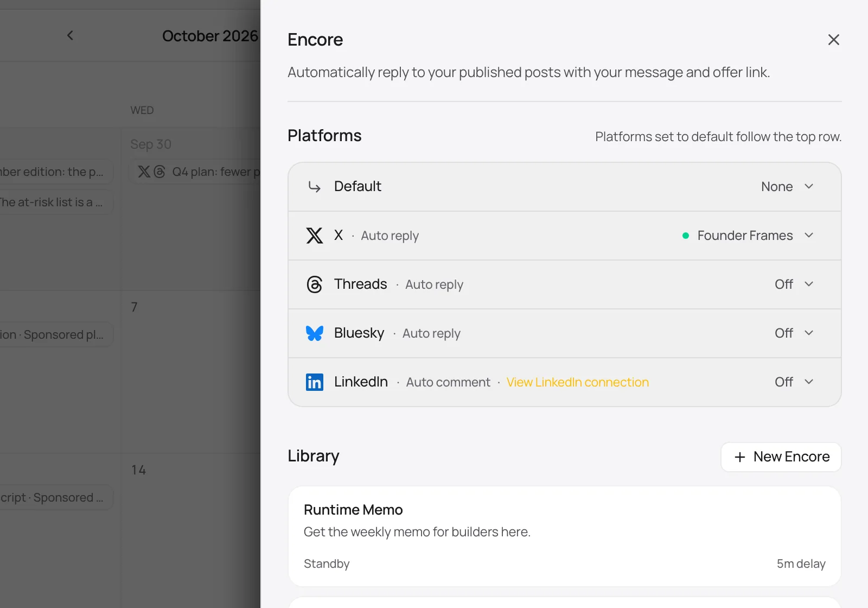Open the Runtime Memo encore card
868x608 pixels.
(x=565, y=536)
